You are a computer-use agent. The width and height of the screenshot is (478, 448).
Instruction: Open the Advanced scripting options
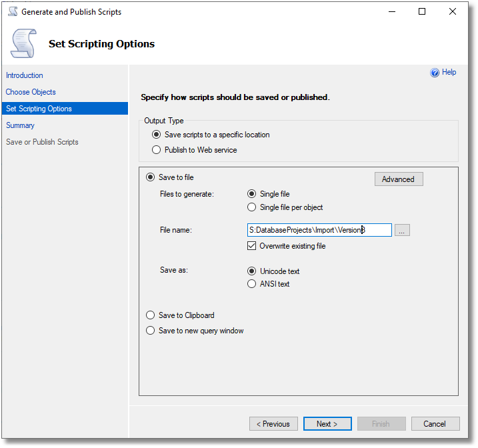coord(399,179)
